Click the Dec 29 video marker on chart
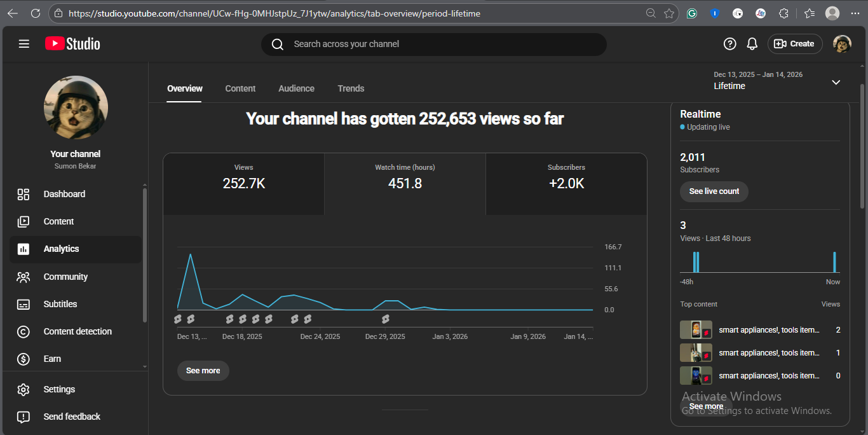Image resolution: width=868 pixels, height=435 pixels. 385,319
